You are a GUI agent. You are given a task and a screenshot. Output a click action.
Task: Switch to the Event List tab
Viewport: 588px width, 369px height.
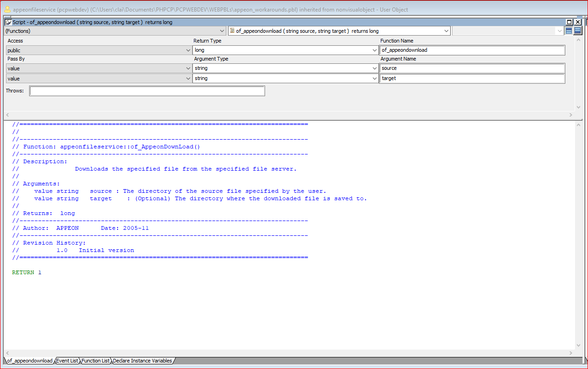tap(67, 361)
